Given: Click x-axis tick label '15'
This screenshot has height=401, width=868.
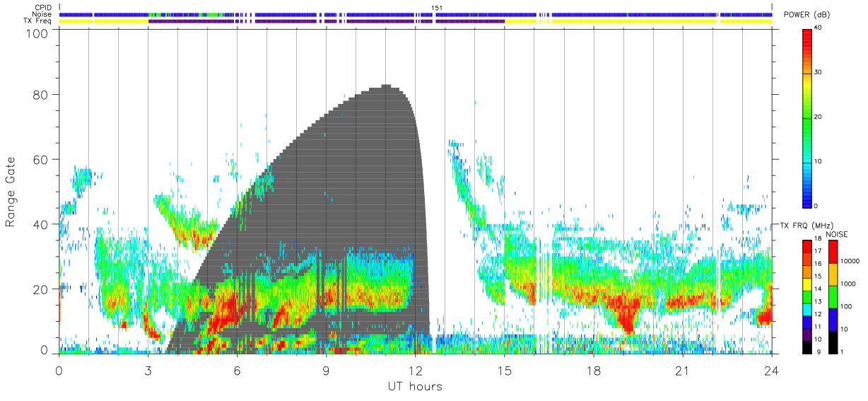Looking at the screenshot, I should (505, 370).
